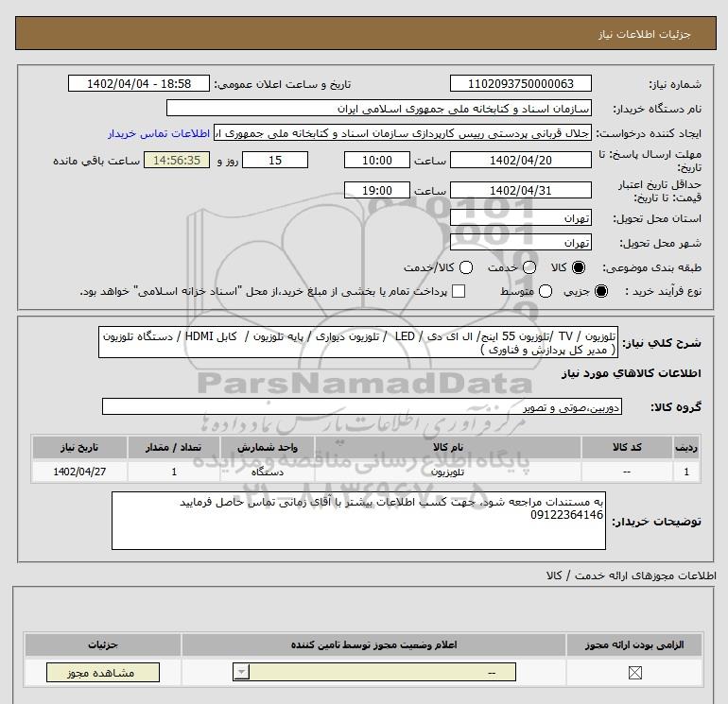Click the need number field 1102093750000063
Image resolution: width=728 pixels, height=704 pixels.
520,83
